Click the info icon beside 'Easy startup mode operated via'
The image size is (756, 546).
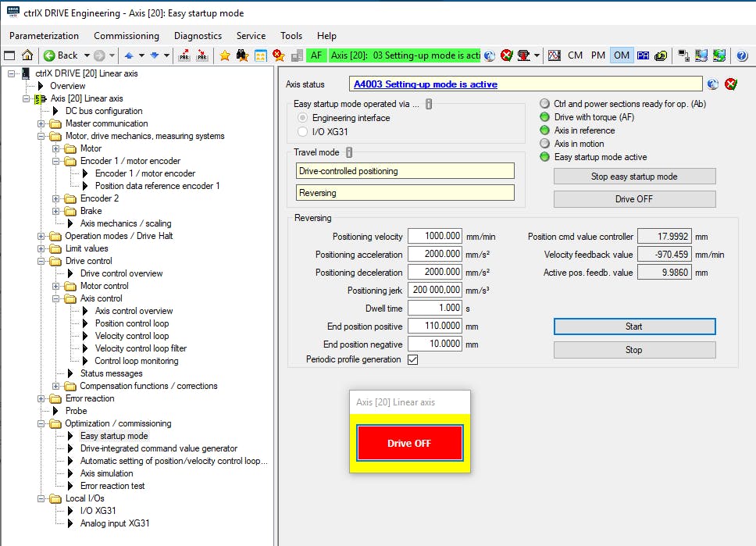[429, 104]
